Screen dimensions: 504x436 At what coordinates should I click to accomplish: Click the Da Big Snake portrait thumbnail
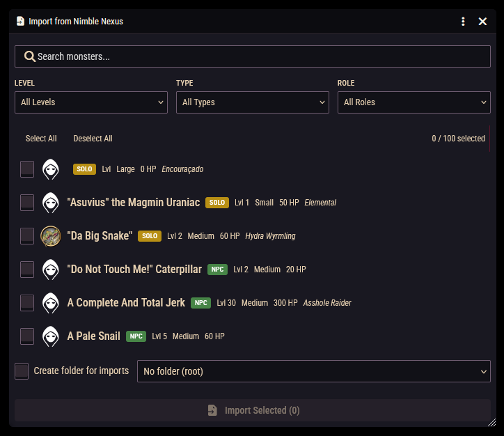coord(51,236)
